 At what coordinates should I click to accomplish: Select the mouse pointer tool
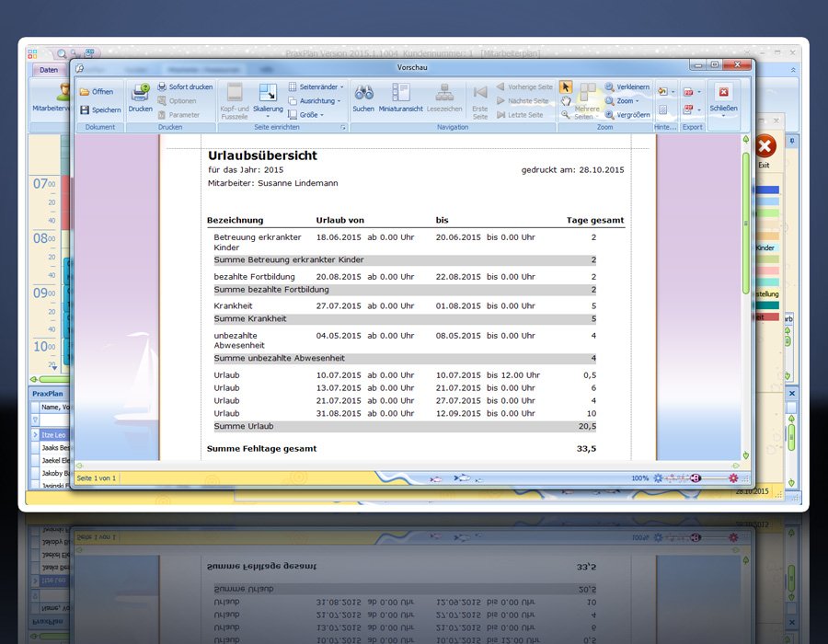pos(566,87)
